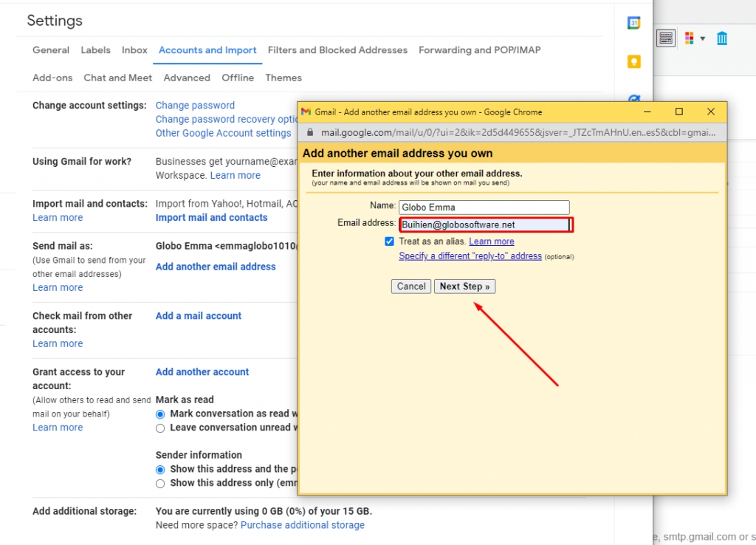756x545 pixels.
Task: Click the colorful grid apps icon
Action: [689, 38]
